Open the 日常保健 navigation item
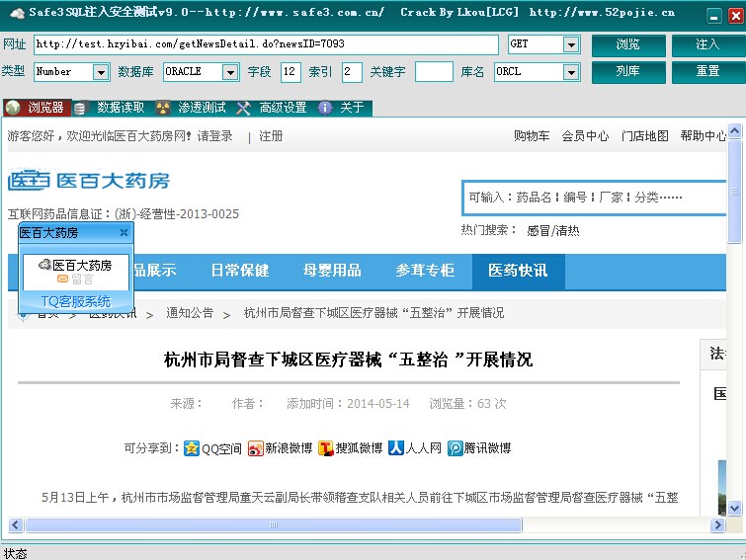This screenshot has height=560, width=746. tap(240, 271)
